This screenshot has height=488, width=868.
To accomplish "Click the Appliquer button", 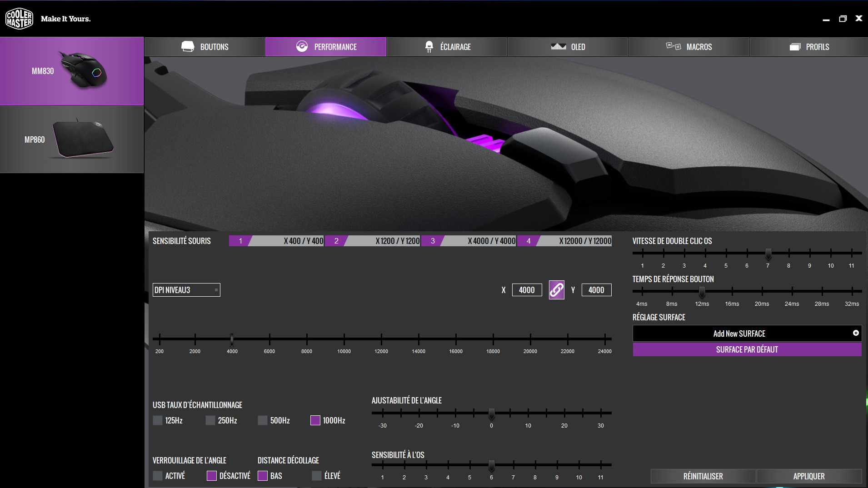I will pyautogui.click(x=808, y=476).
